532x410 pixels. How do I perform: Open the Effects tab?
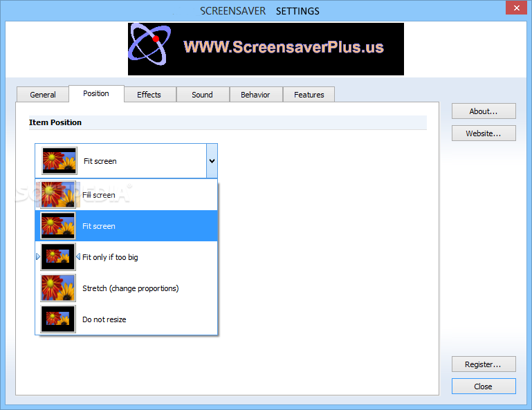[x=149, y=95]
